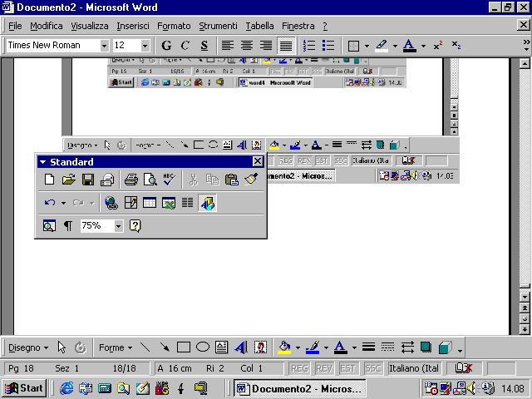Select the Text Box tool in Drawing toolbar
The width and height of the screenshot is (532, 399).
tap(222, 347)
